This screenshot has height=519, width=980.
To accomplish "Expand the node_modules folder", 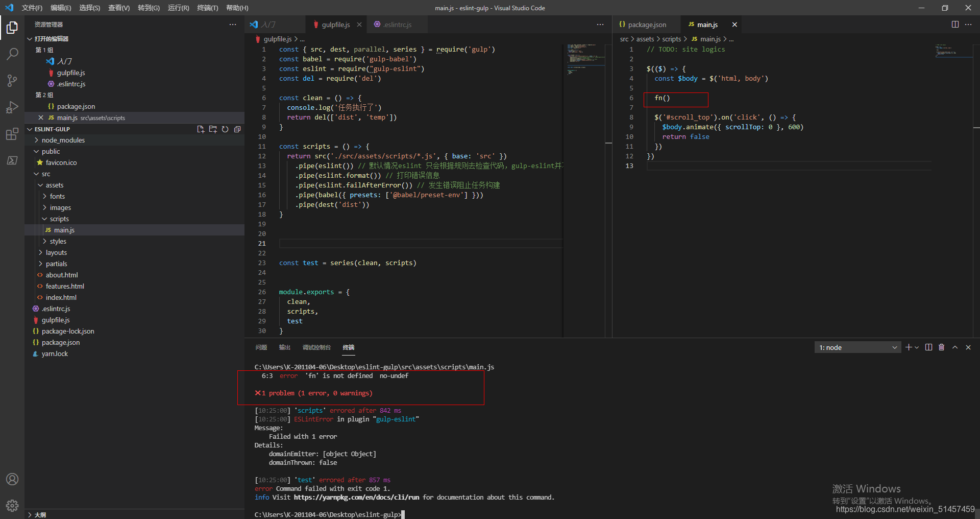I will tap(134, 140).
